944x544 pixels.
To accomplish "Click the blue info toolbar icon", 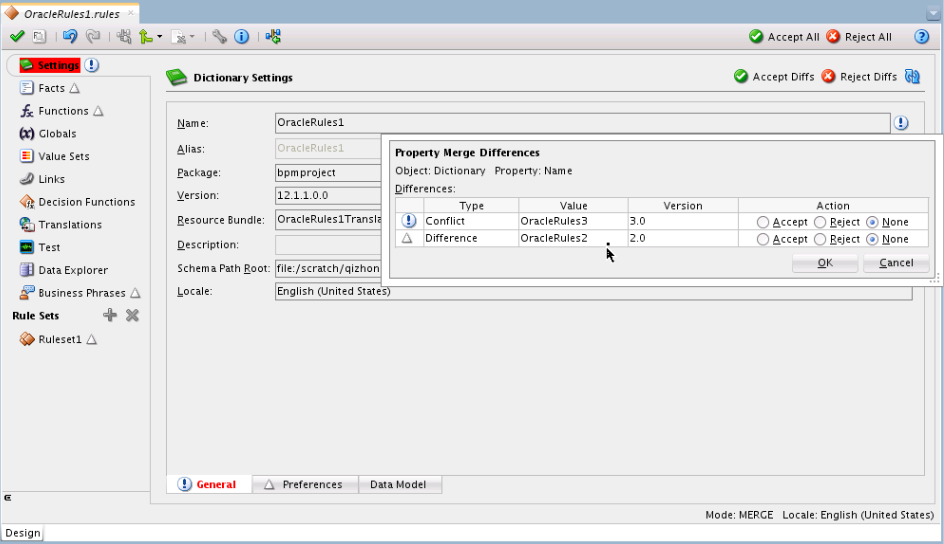I will [241, 37].
